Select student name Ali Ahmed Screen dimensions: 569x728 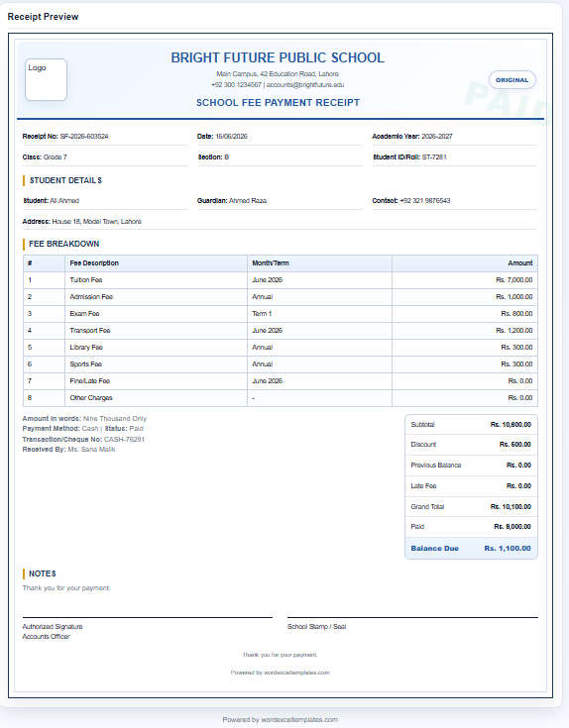point(64,200)
